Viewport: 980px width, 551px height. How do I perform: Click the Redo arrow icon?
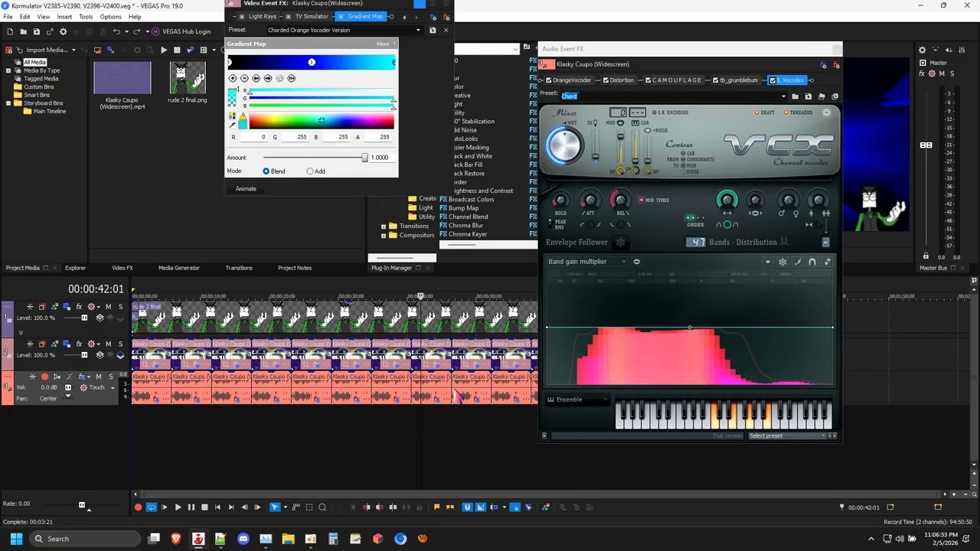coord(136,31)
